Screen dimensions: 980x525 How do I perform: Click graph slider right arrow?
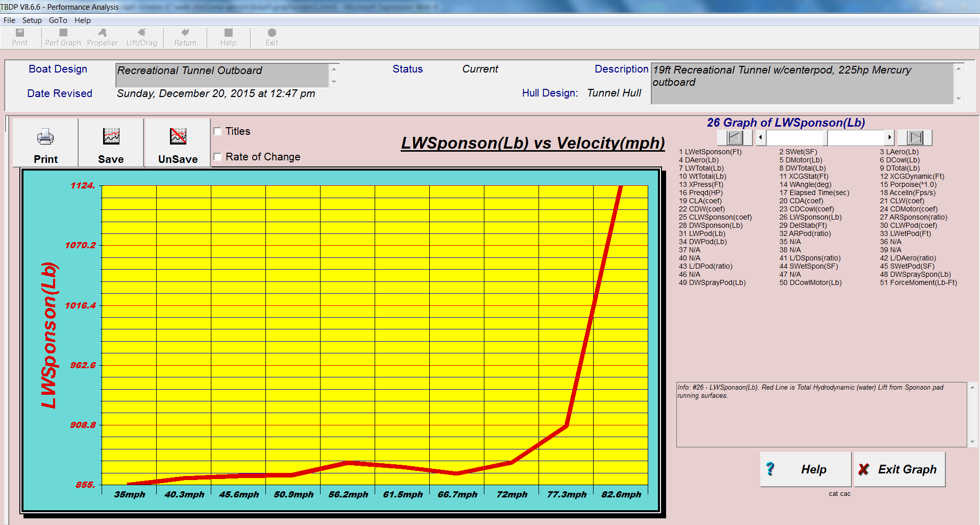coord(889,137)
